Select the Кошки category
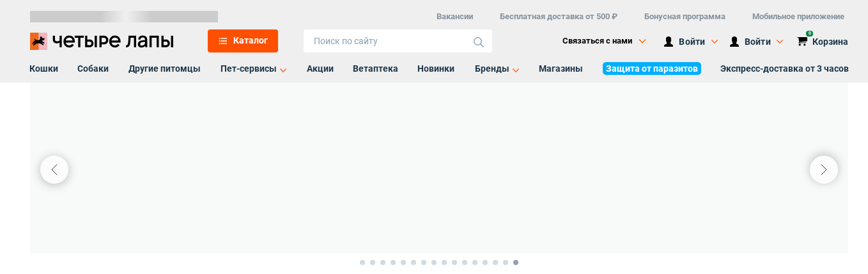Screen dimensions: 868x274 click(x=43, y=68)
